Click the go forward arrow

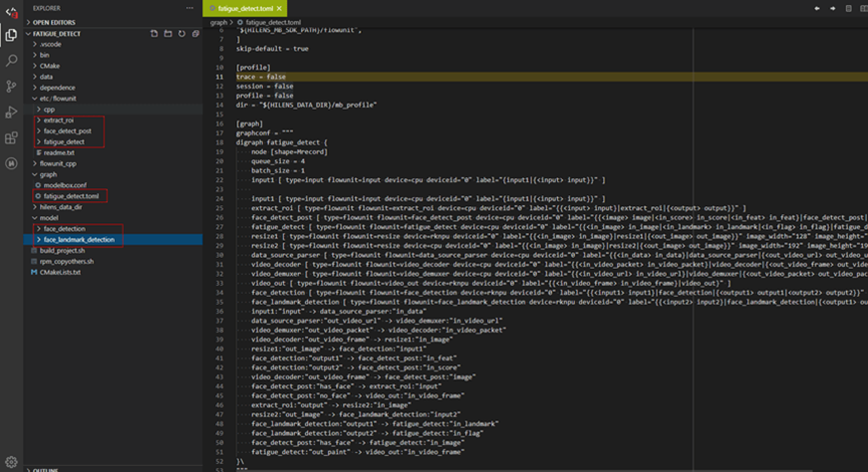(x=832, y=8)
